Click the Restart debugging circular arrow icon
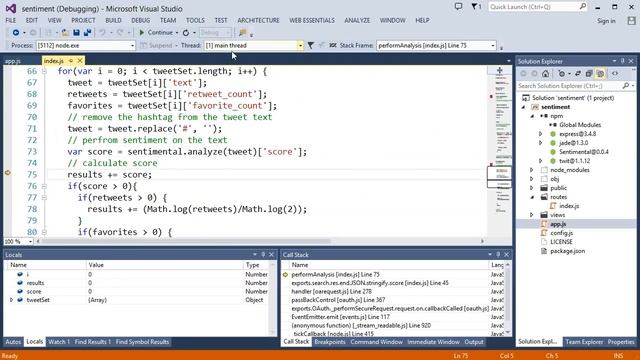The width and height of the screenshot is (640, 360). click(186, 33)
